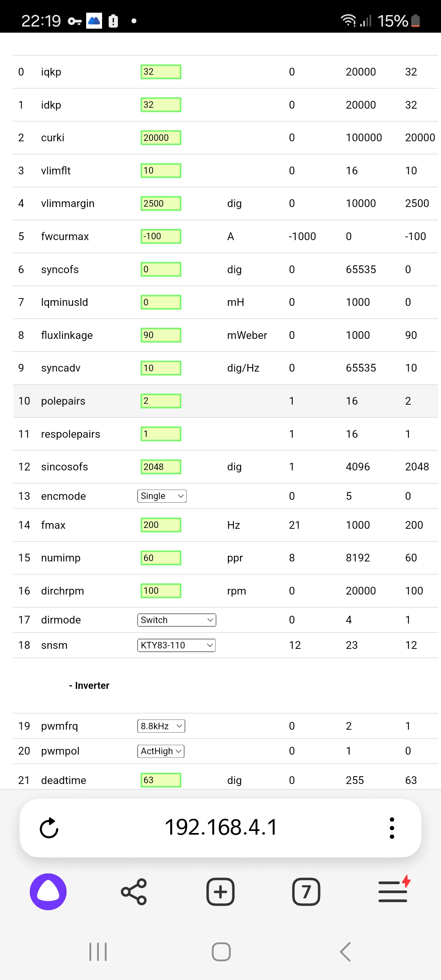This screenshot has width=441, height=980.
Task: Open the three-dot browser menu
Action: (392, 828)
